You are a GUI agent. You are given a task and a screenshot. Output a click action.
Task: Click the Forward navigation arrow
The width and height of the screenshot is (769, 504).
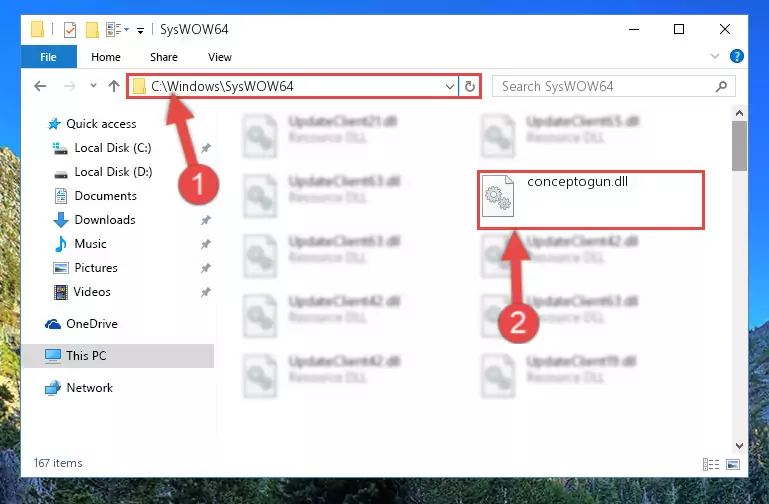(x=70, y=86)
